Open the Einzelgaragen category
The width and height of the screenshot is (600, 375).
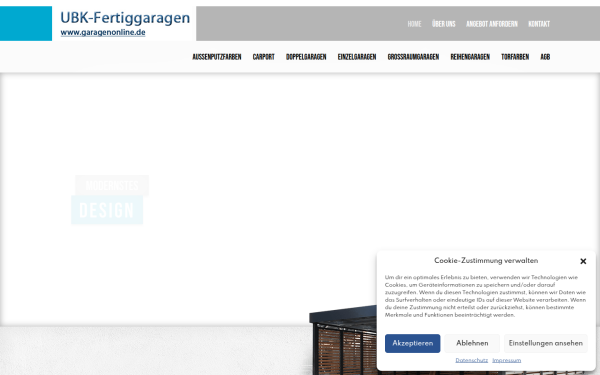click(x=357, y=57)
